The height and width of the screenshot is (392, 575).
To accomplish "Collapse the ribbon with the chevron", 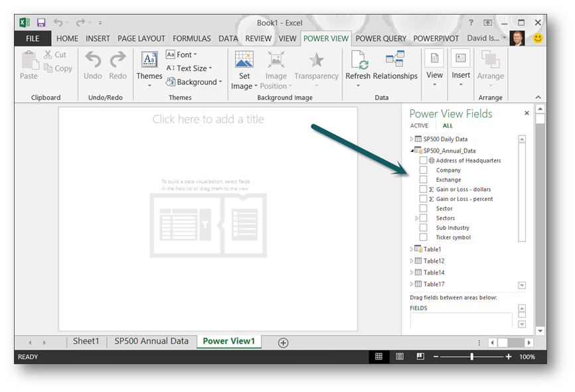I will pyautogui.click(x=538, y=98).
